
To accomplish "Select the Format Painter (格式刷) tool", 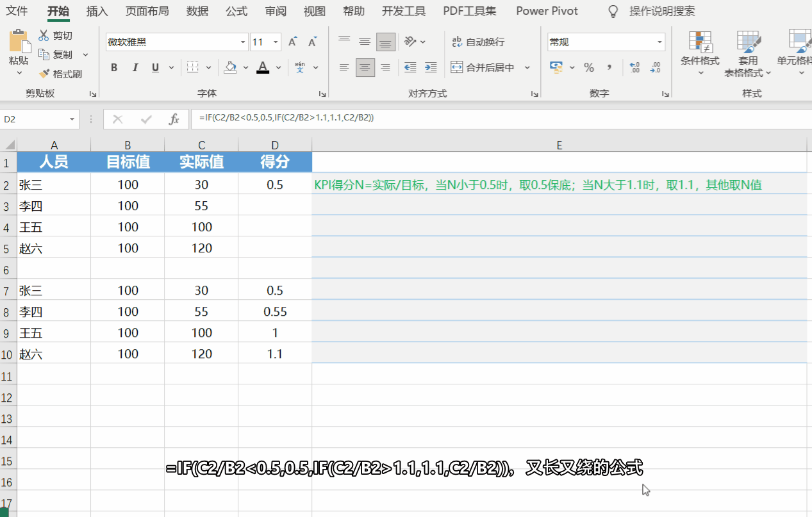I will (x=61, y=73).
